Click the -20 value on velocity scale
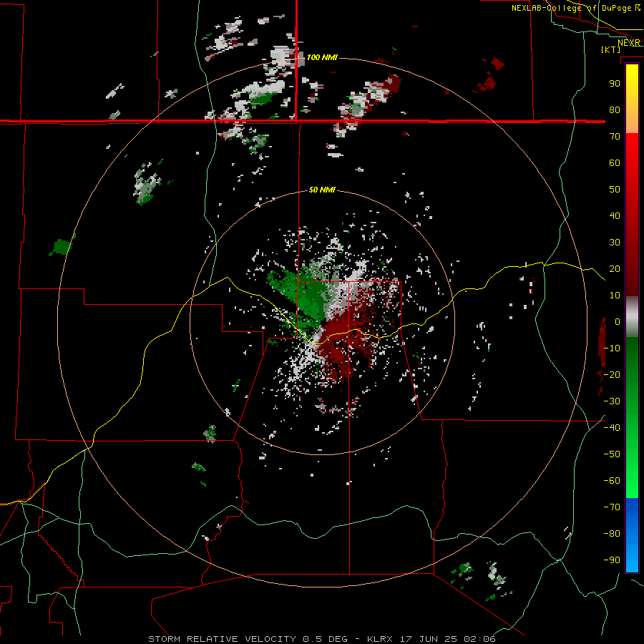The width and height of the screenshot is (644, 644). (613, 375)
